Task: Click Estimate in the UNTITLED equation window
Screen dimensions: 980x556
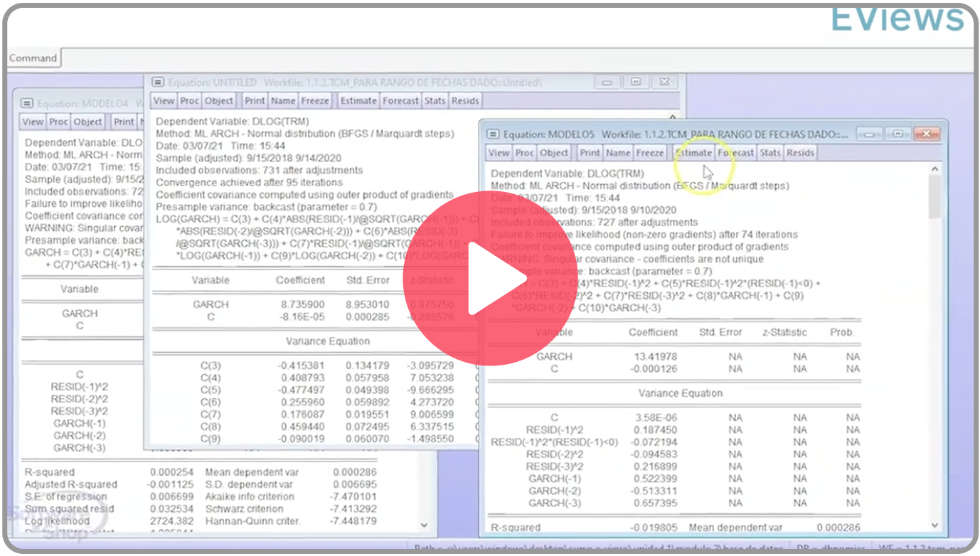Action: (x=358, y=101)
